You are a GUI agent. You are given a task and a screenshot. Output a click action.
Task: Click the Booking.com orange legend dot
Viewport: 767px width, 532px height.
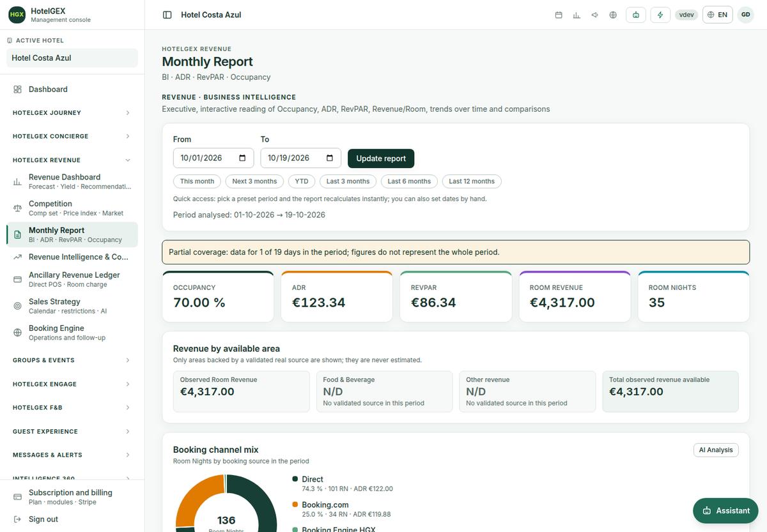coord(295,505)
